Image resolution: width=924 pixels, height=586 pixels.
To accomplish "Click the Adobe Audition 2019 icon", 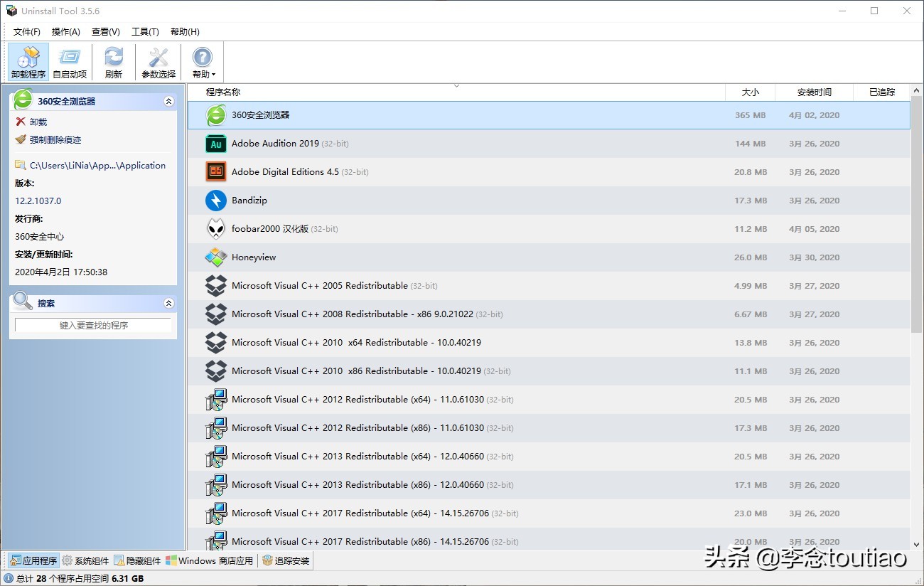I will (215, 143).
